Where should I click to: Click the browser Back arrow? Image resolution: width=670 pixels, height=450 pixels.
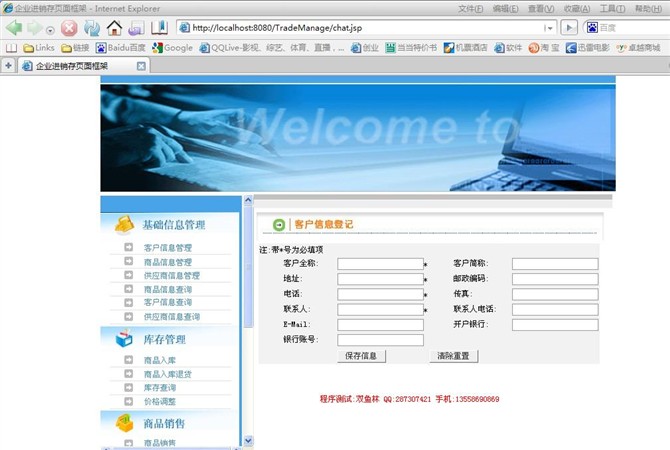point(14,28)
